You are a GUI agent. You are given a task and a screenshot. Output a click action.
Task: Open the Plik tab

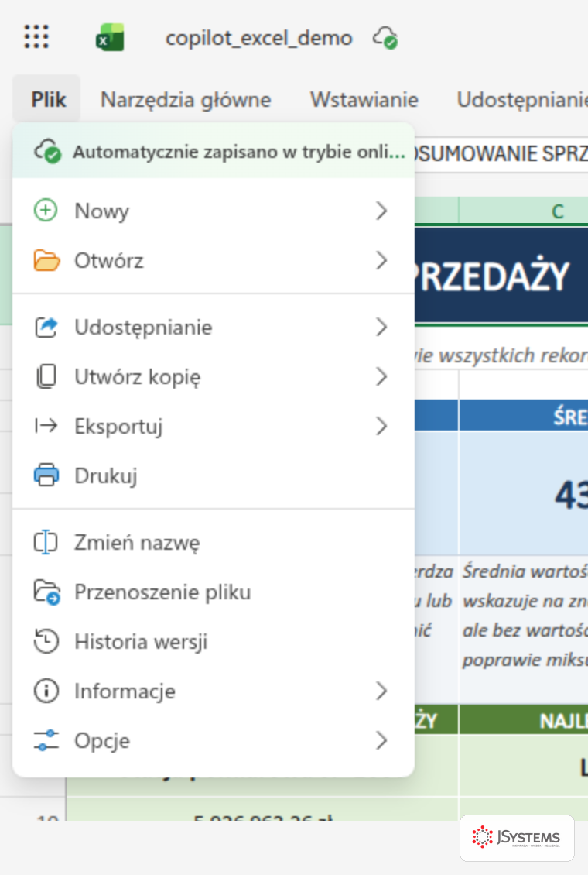49,99
